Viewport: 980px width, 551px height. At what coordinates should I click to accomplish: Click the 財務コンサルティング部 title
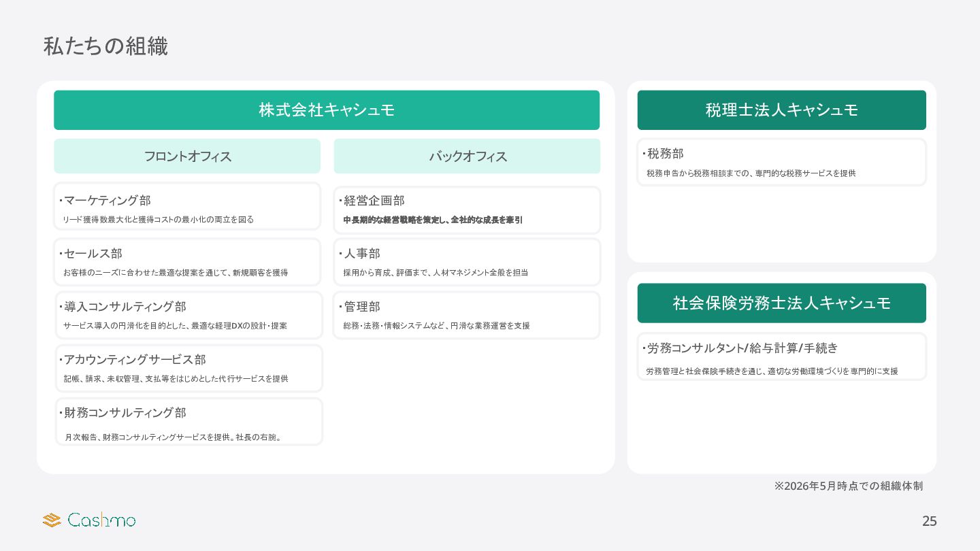(x=125, y=413)
